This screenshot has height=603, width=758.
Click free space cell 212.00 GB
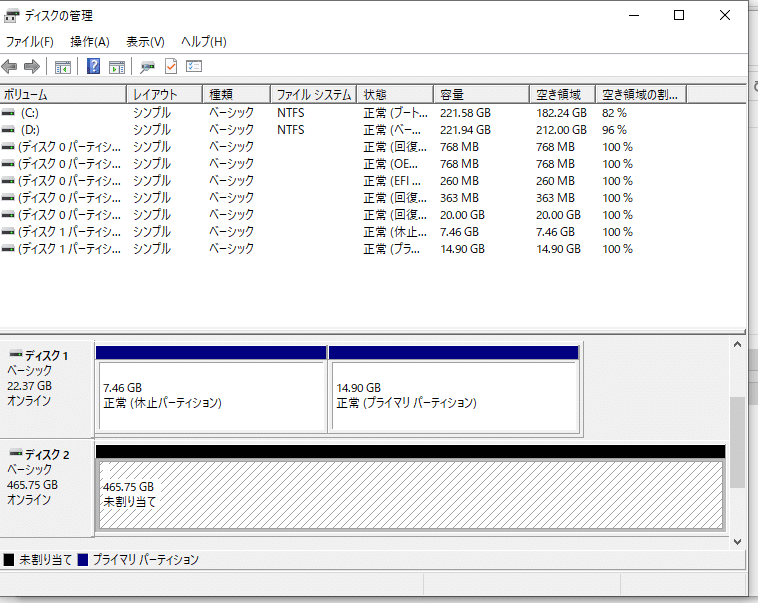(x=561, y=130)
